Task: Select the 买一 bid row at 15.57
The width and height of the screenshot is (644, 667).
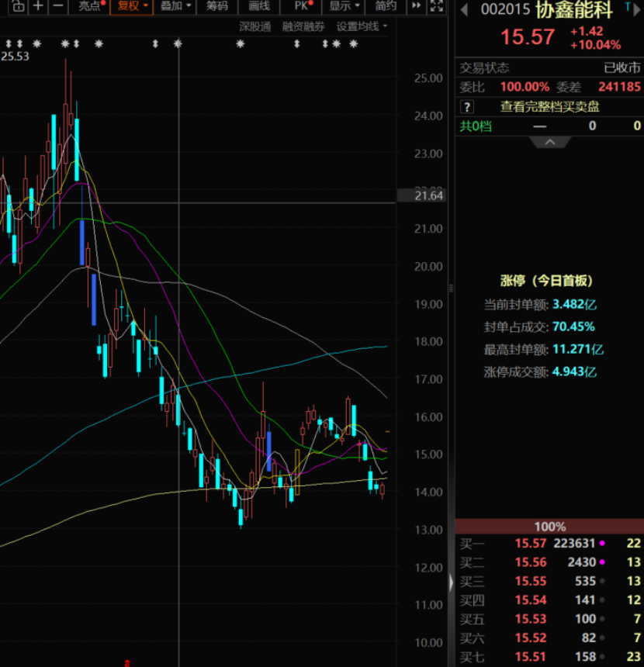Action: point(549,543)
